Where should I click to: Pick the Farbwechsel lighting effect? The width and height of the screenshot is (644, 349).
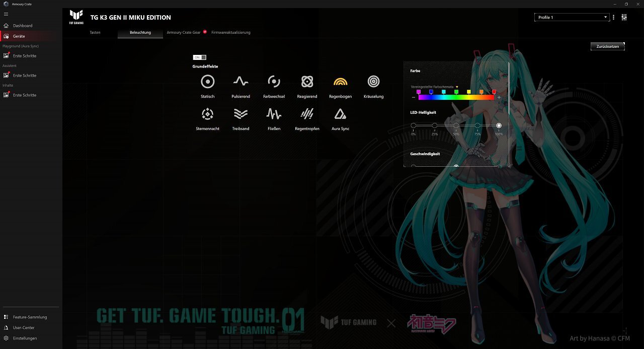click(x=274, y=82)
